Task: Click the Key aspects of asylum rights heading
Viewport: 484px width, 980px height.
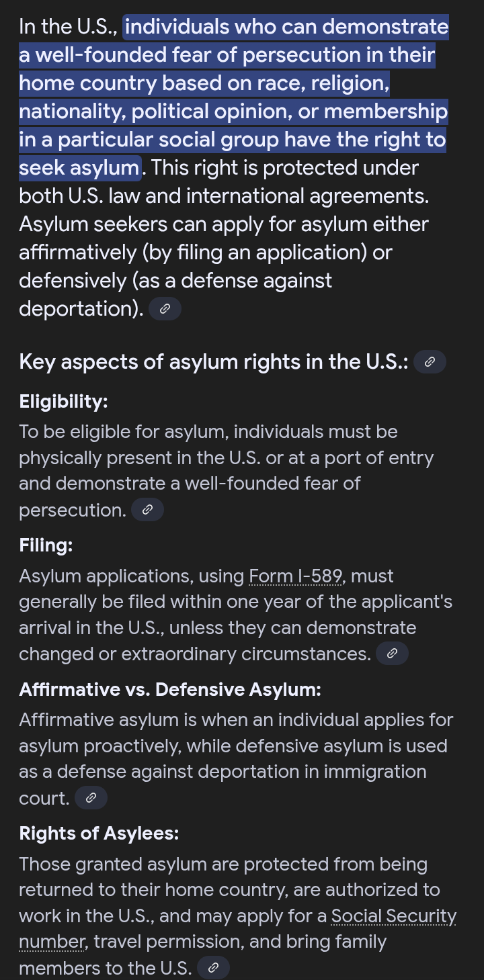Action: point(214,362)
